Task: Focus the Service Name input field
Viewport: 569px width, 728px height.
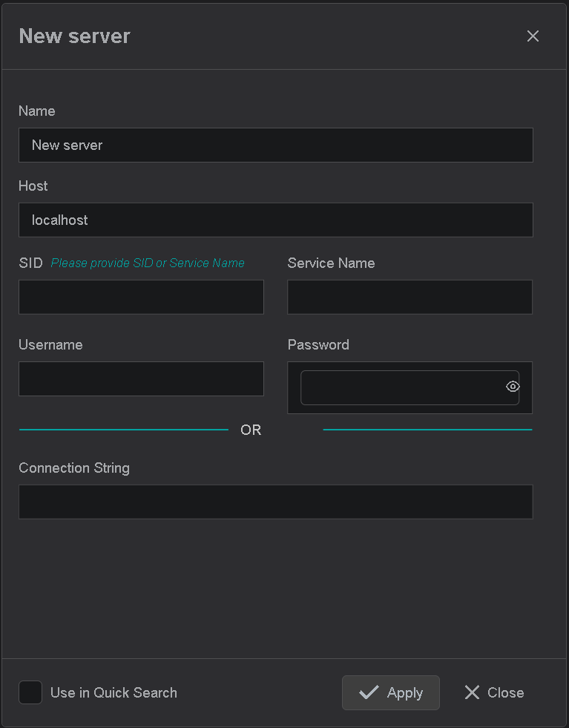Action: (x=410, y=297)
